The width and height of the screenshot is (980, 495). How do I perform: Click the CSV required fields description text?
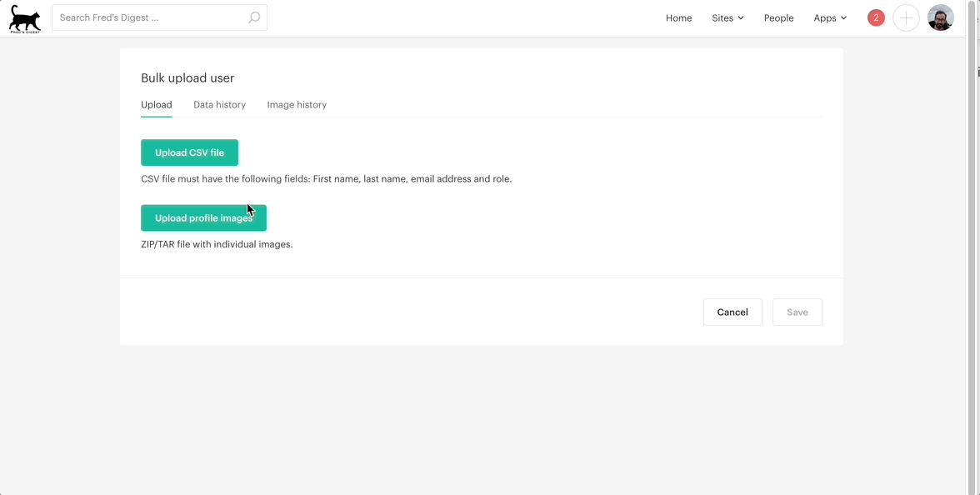coord(326,179)
